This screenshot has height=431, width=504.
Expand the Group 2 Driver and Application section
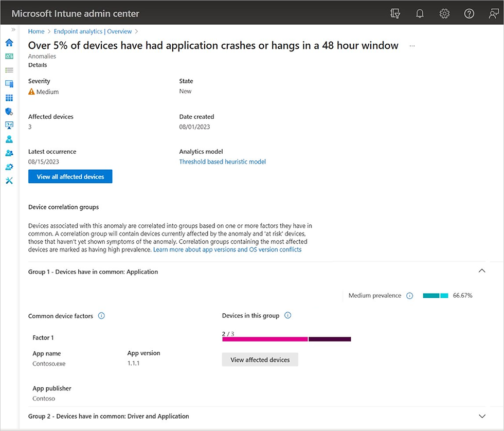click(x=482, y=416)
